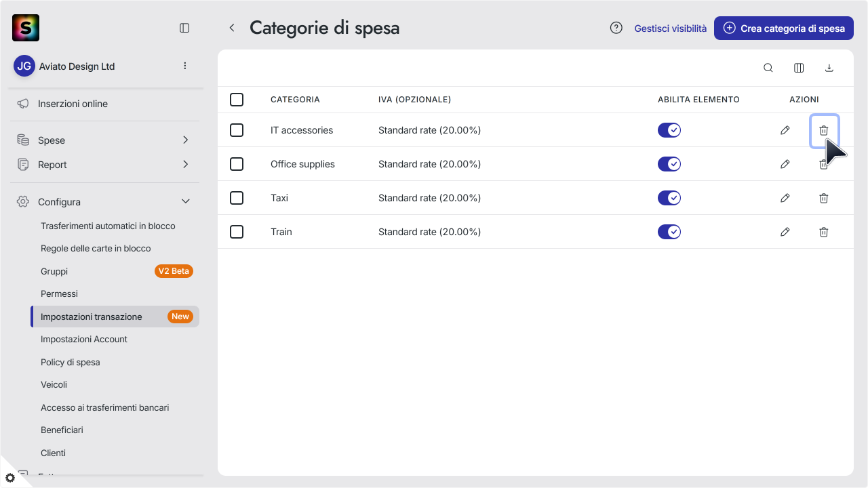Click the Train category name

(281, 232)
